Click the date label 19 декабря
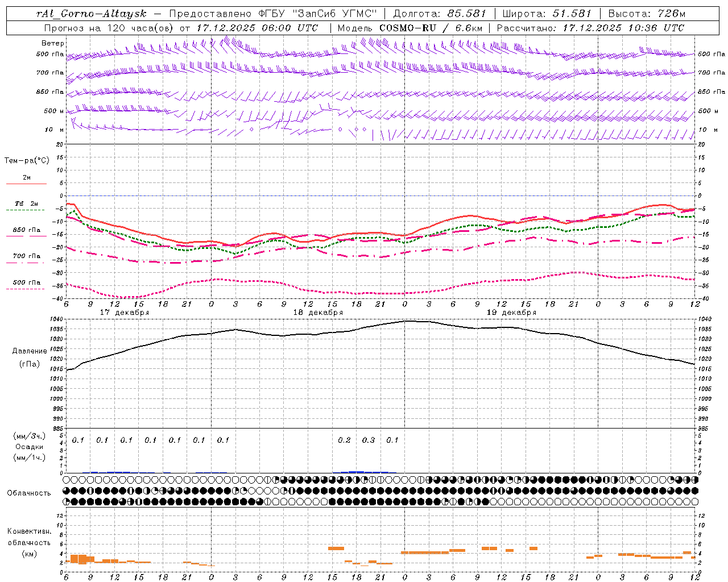Screen dimensions: 728x582 [x=511, y=313]
